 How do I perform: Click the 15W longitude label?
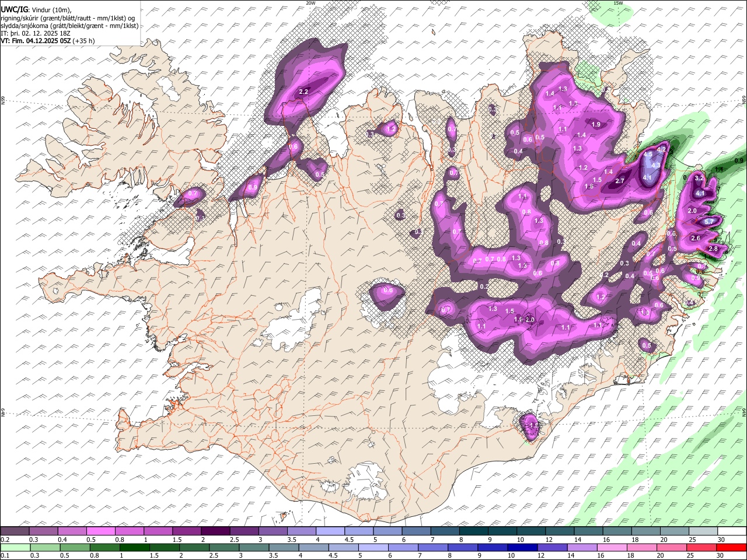coord(618,3)
